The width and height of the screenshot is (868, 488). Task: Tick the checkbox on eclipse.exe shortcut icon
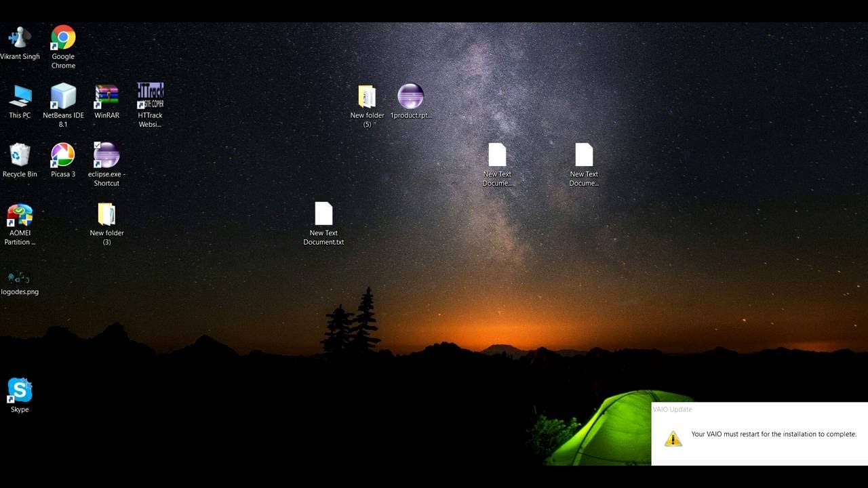coord(97,146)
